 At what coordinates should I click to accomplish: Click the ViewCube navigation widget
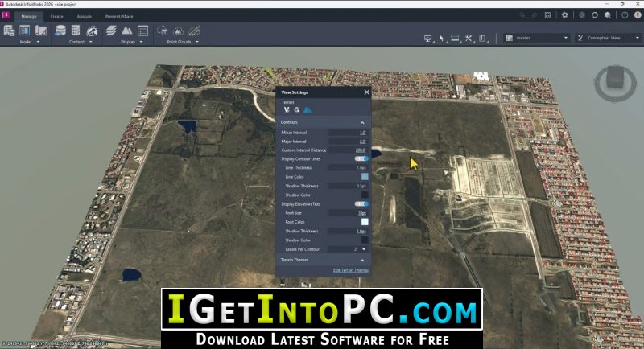[615, 83]
